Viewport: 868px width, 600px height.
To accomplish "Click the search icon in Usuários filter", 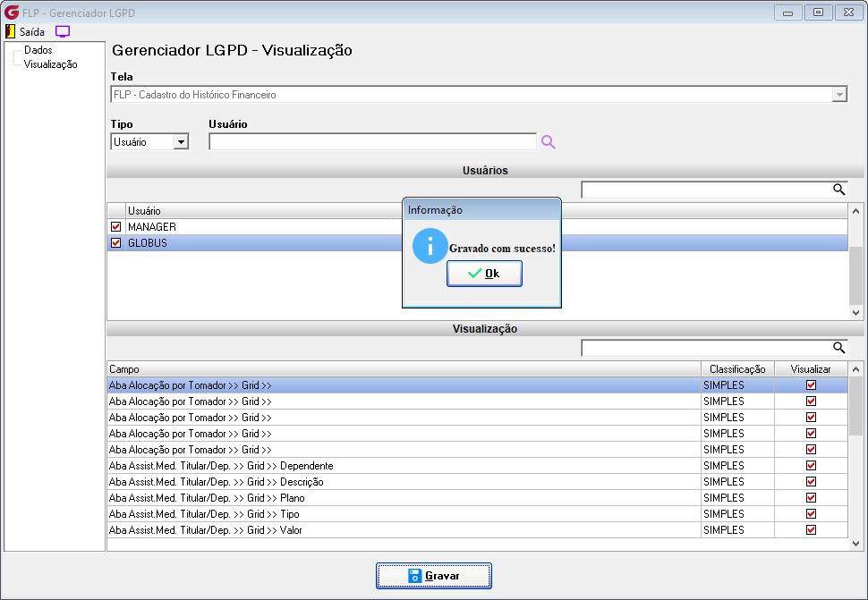I will click(839, 190).
